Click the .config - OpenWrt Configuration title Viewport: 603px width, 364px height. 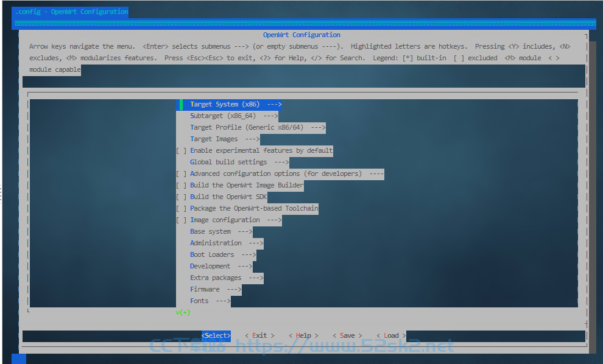point(71,12)
